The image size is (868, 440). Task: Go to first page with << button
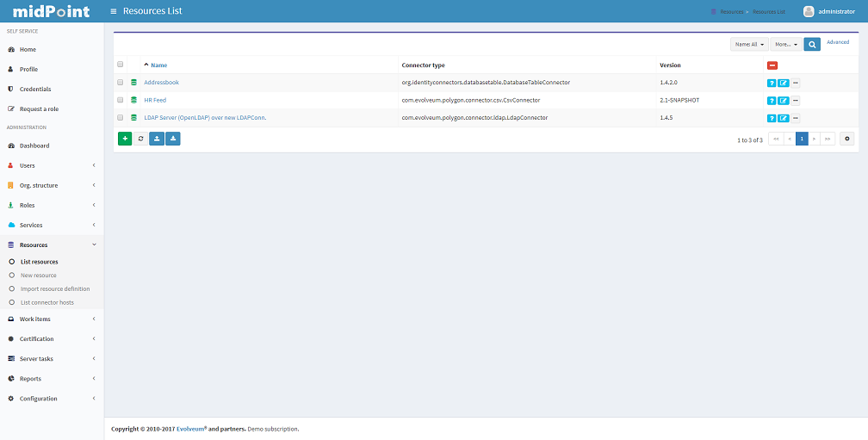776,139
